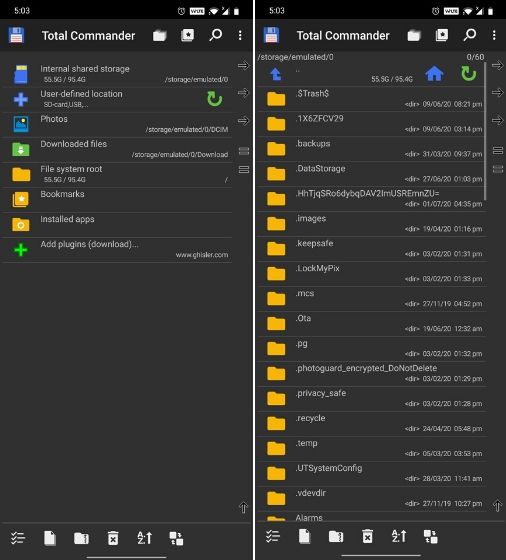Viewport: 506px width, 560px height.
Task: Tap Add plugins (download) entry
Action: click(x=117, y=249)
